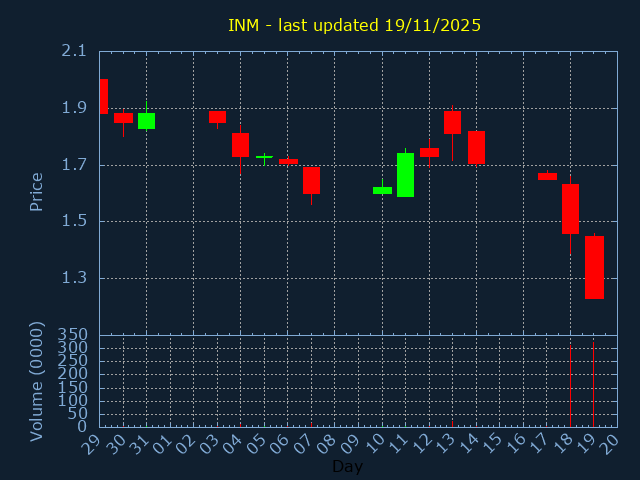
Task: Select the green candlestick for day 31
Action: coord(147,121)
